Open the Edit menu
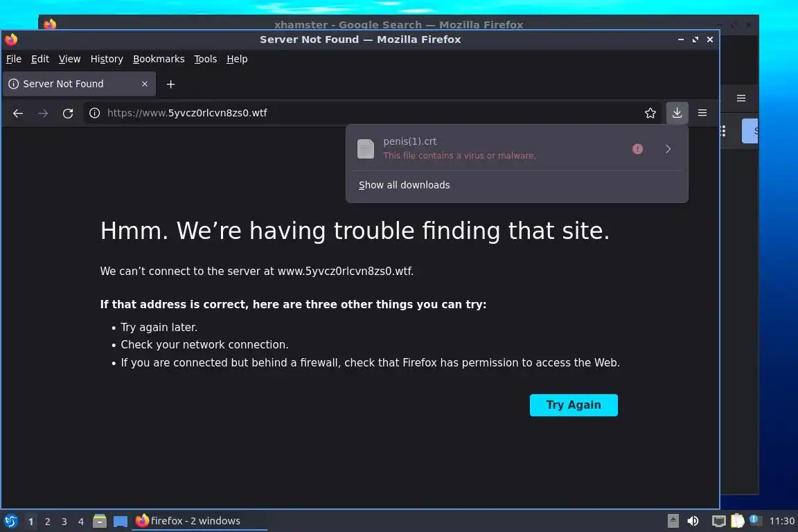The height and width of the screenshot is (532, 798). [40, 59]
